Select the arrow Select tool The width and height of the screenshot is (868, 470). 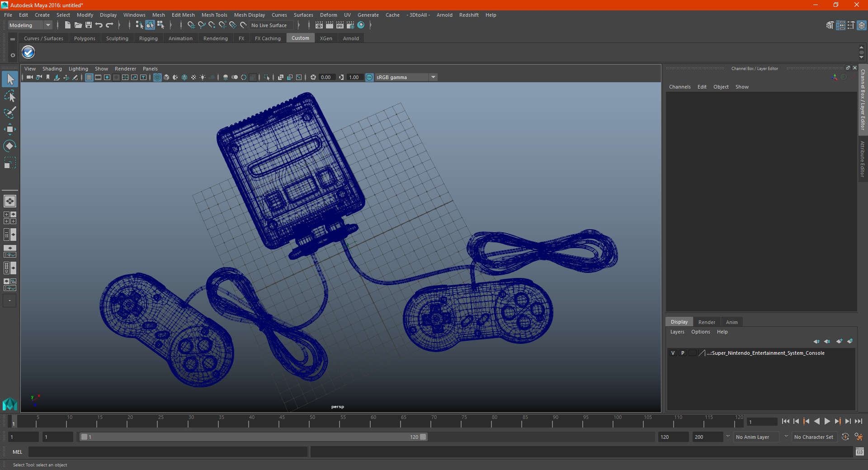(10, 80)
